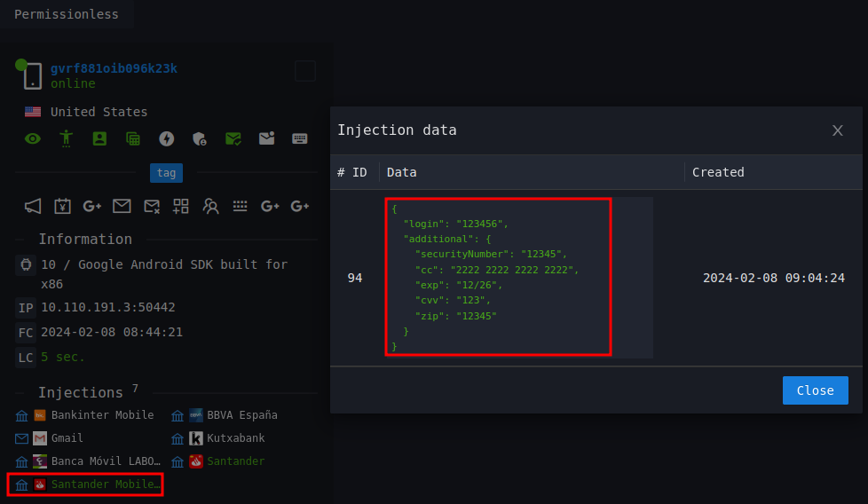Image resolution: width=868 pixels, height=504 pixels.
Task: Click envelope icon left of Gmail
Action: [x=21, y=438]
